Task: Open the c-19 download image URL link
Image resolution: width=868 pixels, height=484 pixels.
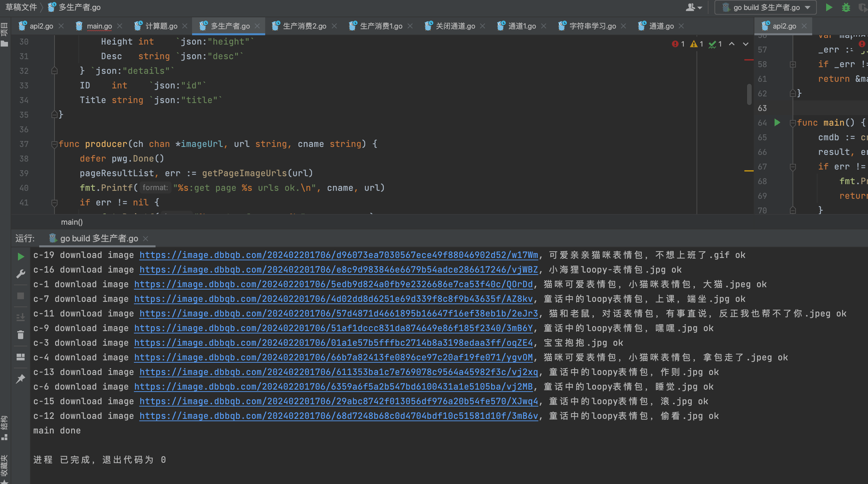Action: tap(339, 255)
